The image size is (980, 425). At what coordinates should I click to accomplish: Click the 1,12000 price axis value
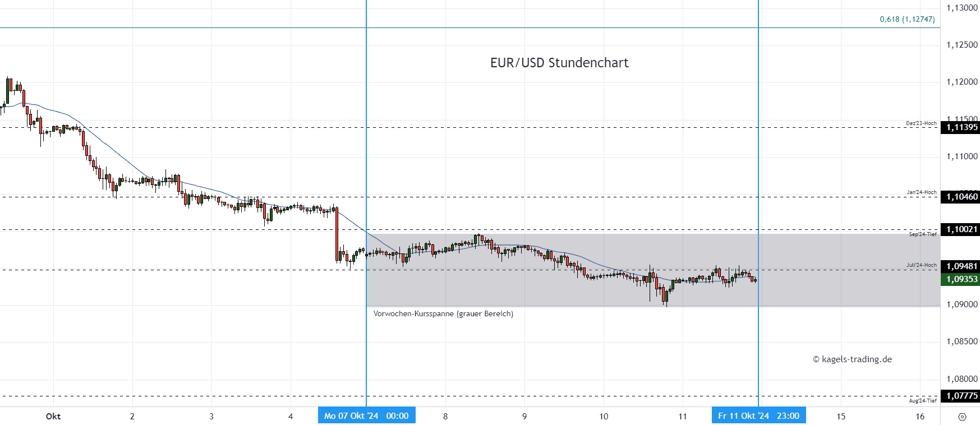click(x=962, y=82)
